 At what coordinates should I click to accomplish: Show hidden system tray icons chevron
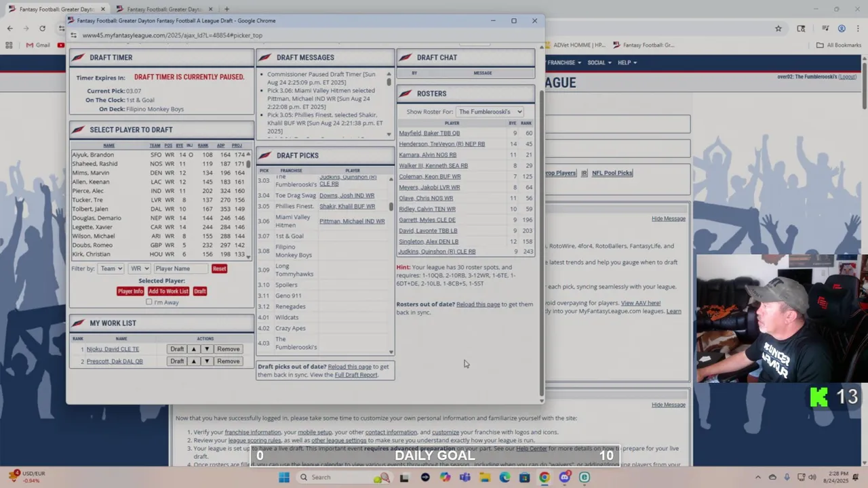[x=758, y=477]
